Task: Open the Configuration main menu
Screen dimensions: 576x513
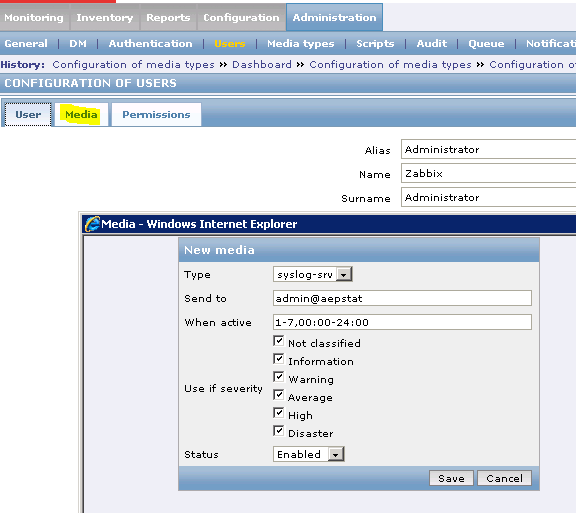Action: tap(241, 18)
